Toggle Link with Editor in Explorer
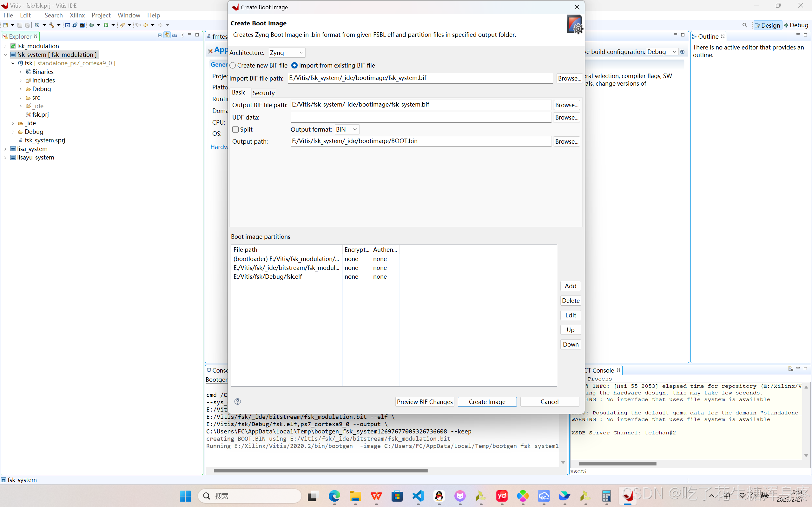The image size is (812, 507). 167,35
